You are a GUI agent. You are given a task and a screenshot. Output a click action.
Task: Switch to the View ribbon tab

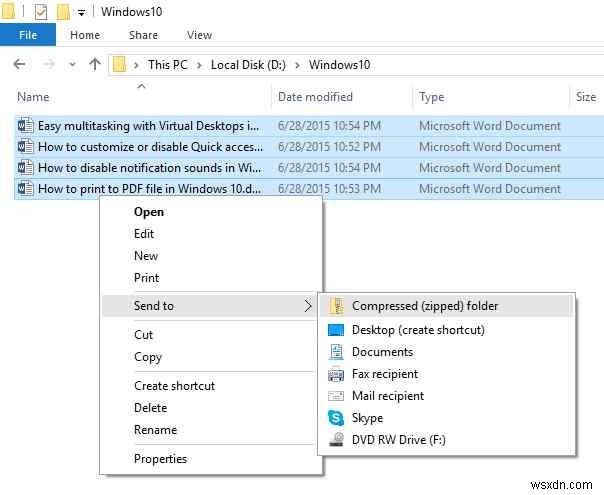tap(199, 35)
